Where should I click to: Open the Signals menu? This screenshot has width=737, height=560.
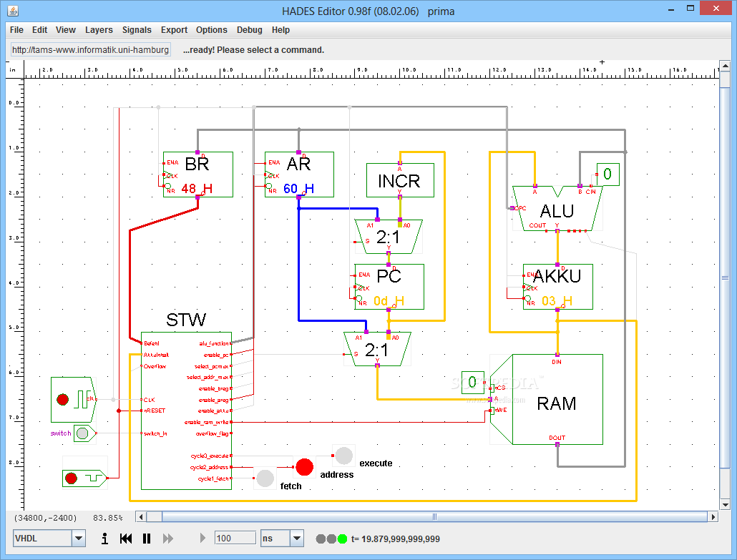[x=136, y=29]
